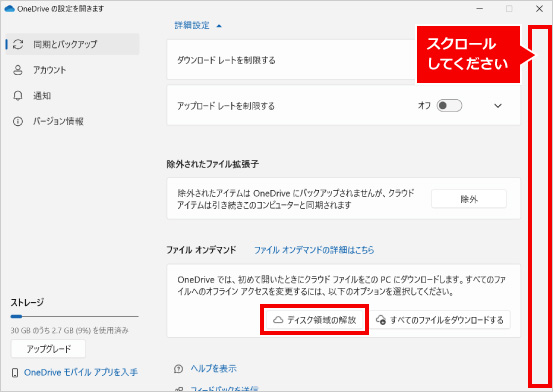553x392 pixels.
Task: Click the info icon beside バージョン情報
Action: tap(18, 121)
